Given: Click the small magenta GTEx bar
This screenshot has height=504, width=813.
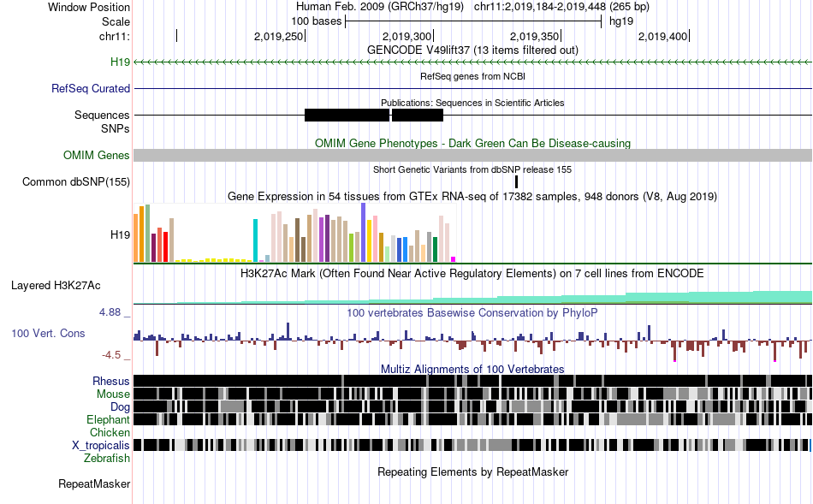Looking at the screenshot, I should click(454, 259).
